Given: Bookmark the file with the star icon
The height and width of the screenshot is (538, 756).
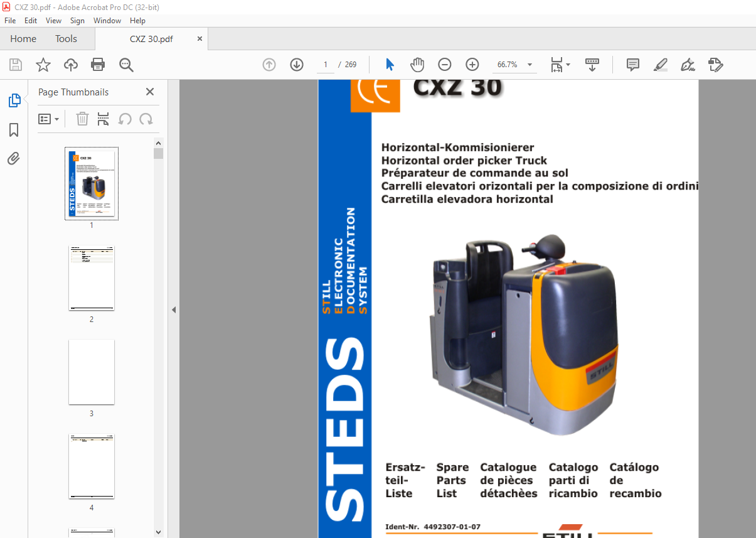Looking at the screenshot, I should 43,65.
